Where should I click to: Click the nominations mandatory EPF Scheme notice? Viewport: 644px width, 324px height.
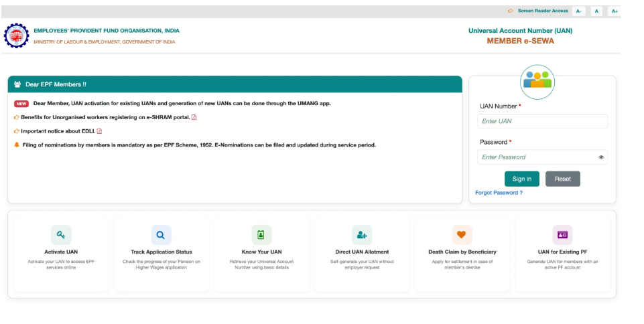199,145
